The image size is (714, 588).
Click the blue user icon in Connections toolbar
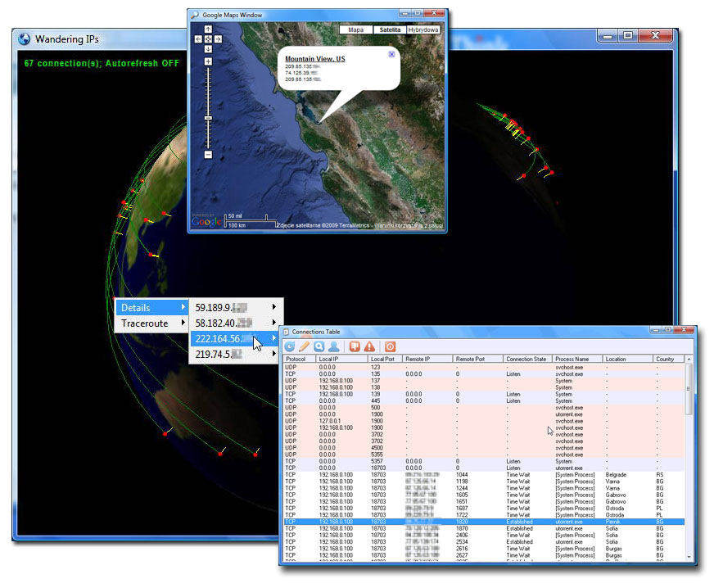333,346
